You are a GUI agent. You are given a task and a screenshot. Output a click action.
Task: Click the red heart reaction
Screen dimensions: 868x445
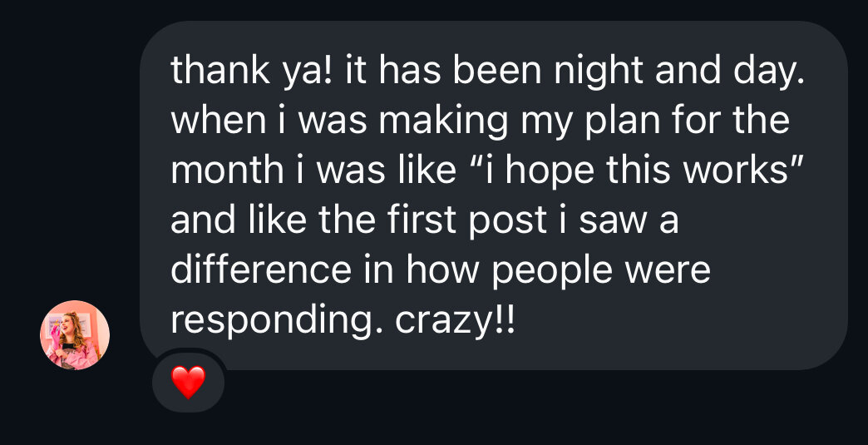click(188, 382)
